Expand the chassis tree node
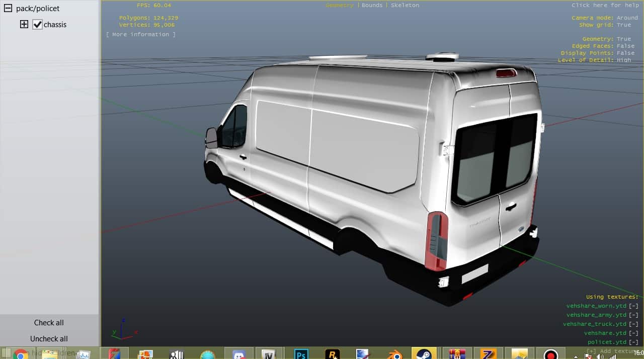Screen dimensions: 644x359 tap(24, 24)
